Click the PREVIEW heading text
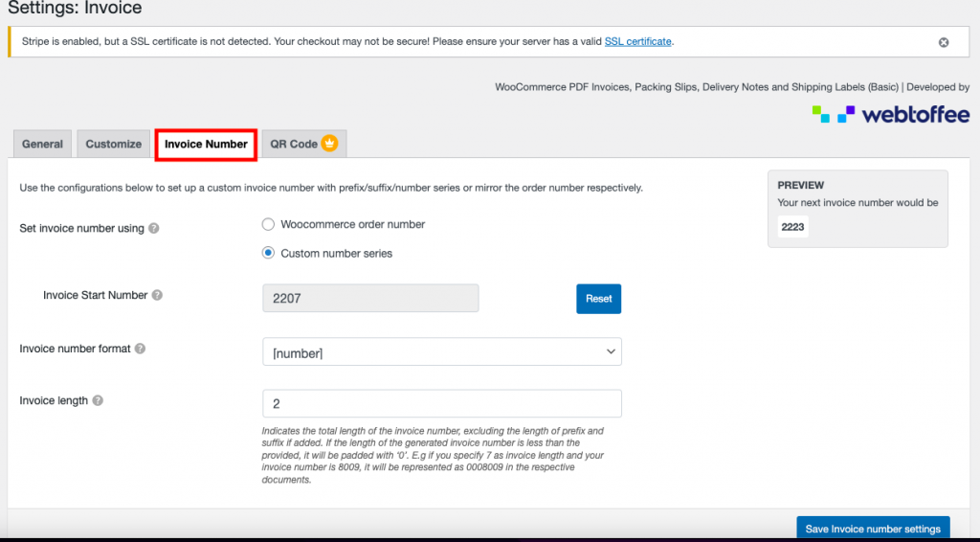 point(801,185)
